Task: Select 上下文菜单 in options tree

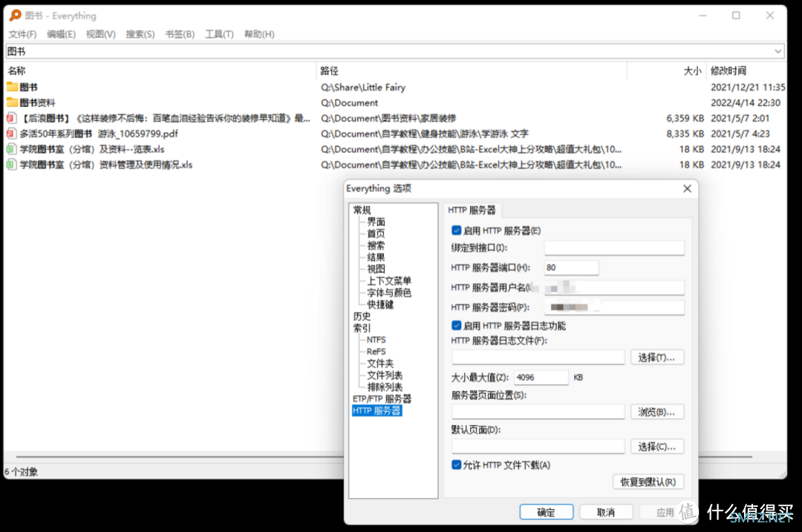Action: tap(389, 280)
